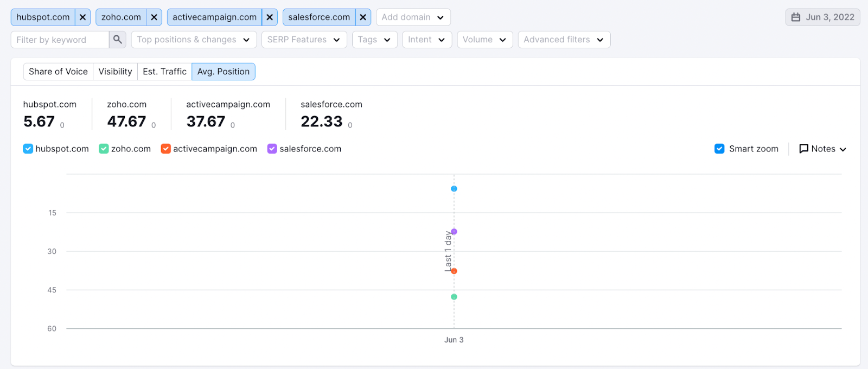This screenshot has width=868, height=369.
Task: Open the Volume filter dropdown
Action: tap(485, 40)
